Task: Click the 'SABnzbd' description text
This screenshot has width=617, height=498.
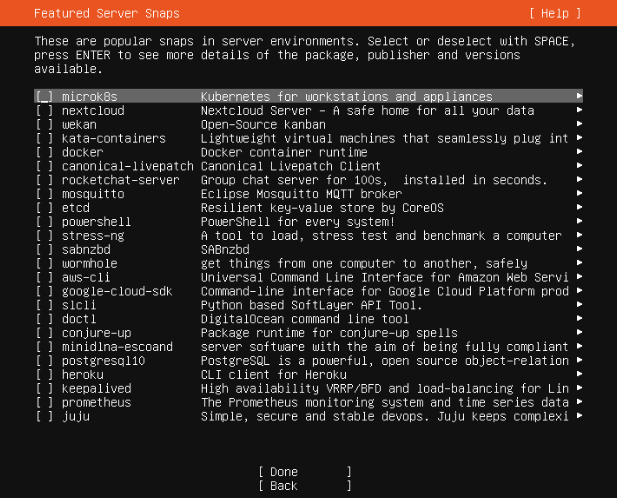Action: (225, 249)
